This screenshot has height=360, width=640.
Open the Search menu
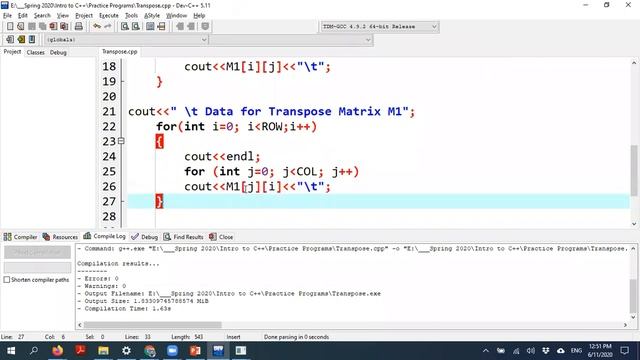[x=42, y=16]
